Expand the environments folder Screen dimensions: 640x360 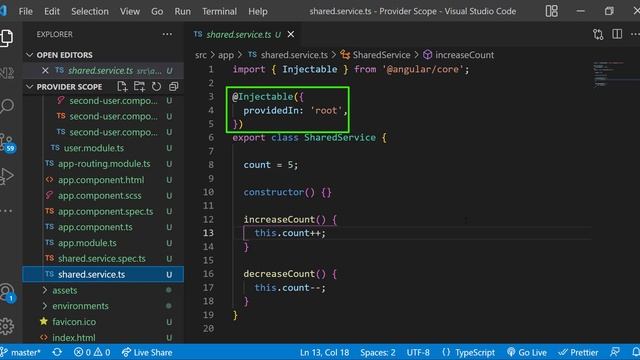tap(80, 306)
